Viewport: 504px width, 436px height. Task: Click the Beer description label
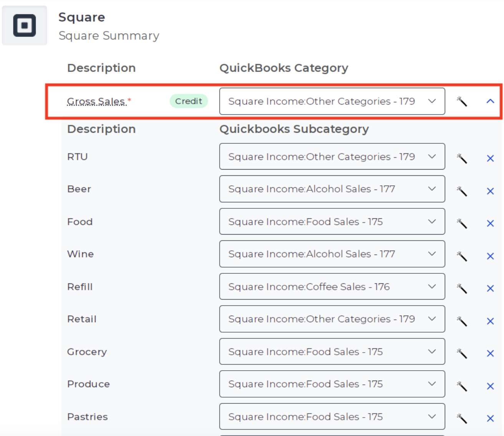[79, 189]
